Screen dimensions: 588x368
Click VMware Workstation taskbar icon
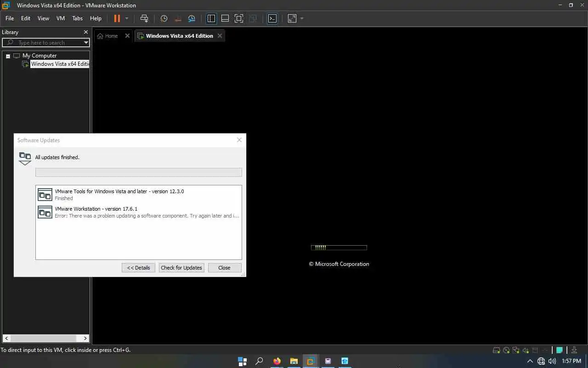tap(311, 361)
